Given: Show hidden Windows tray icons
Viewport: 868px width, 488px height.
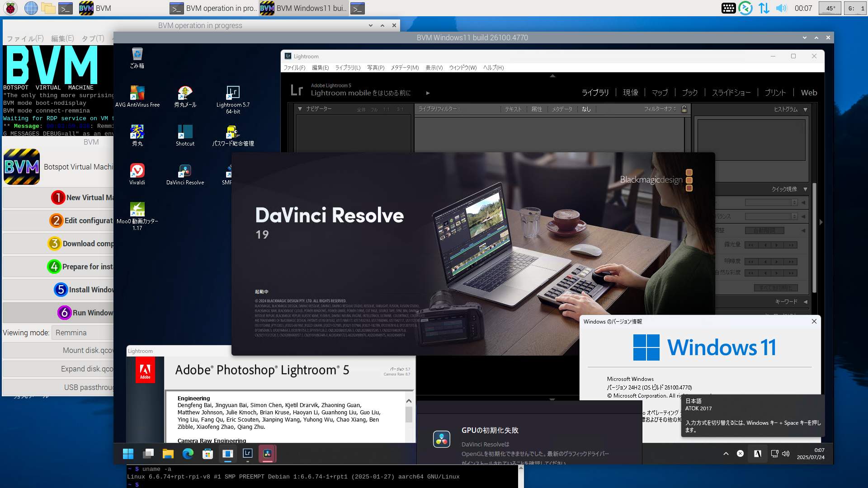Looking at the screenshot, I should [x=726, y=454].
